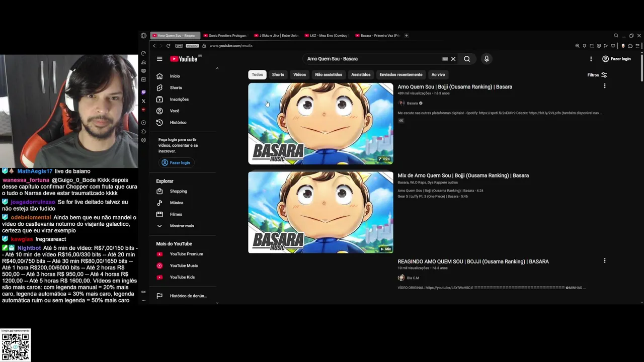Switch to the Ekko e Jinx tab
This screenshot has width=644, height=362.
pos(276,36)
